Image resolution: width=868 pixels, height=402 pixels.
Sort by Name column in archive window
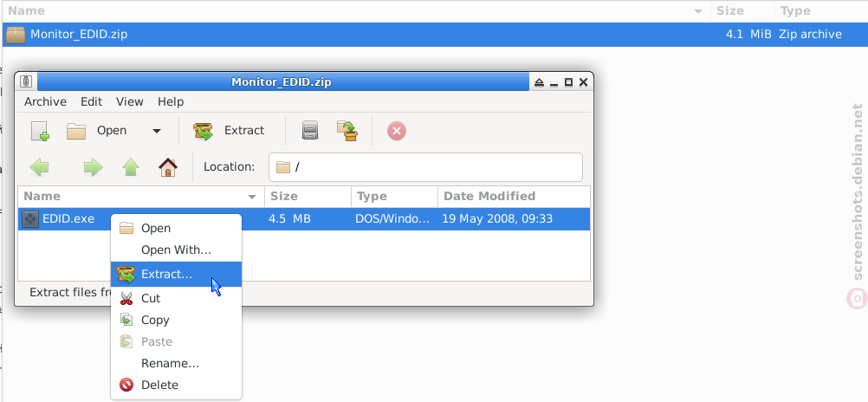tap(141, 196)
